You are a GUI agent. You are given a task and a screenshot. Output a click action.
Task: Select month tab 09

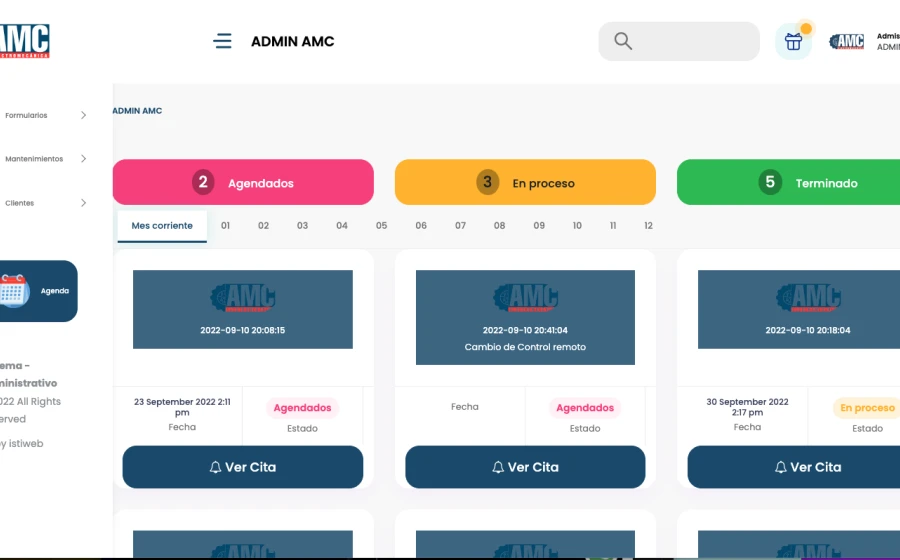click(x=539, y=226)
